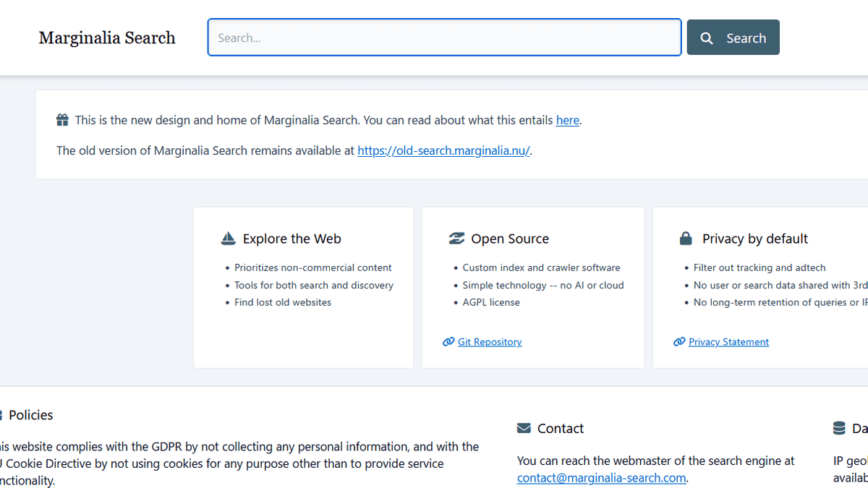
Task: Click the sailboat icon beside Explore the Web
Action: coord(228,239)
